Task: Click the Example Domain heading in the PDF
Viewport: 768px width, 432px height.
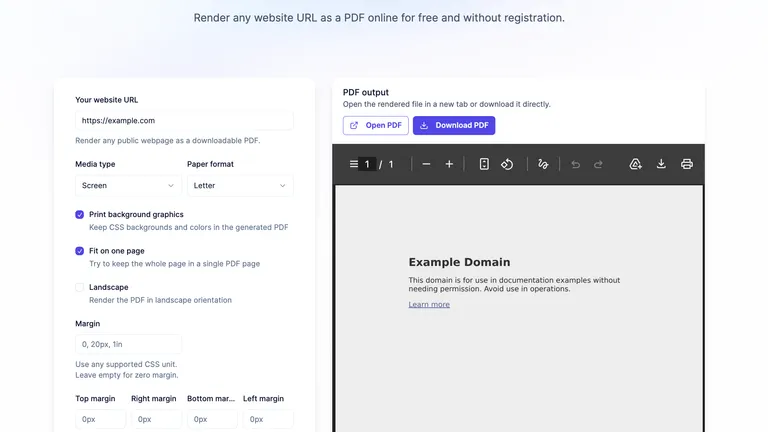Action: click(459, 262)
